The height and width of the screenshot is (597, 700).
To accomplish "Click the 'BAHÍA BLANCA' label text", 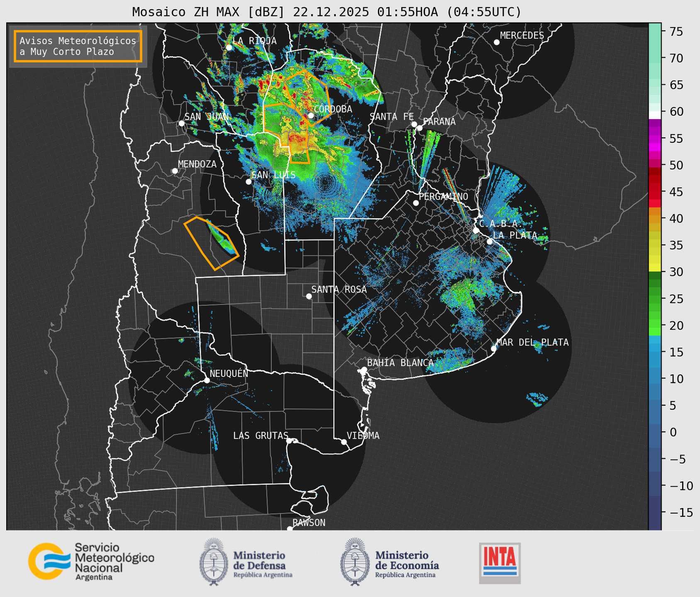I will tap(400, 363).
